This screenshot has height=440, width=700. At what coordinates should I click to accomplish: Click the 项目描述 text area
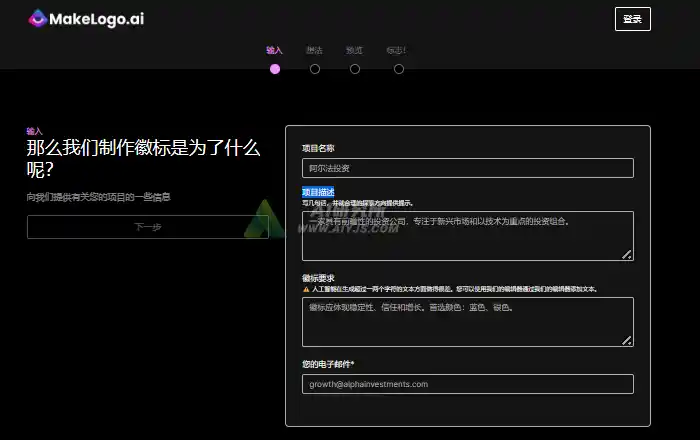point(467,236)
